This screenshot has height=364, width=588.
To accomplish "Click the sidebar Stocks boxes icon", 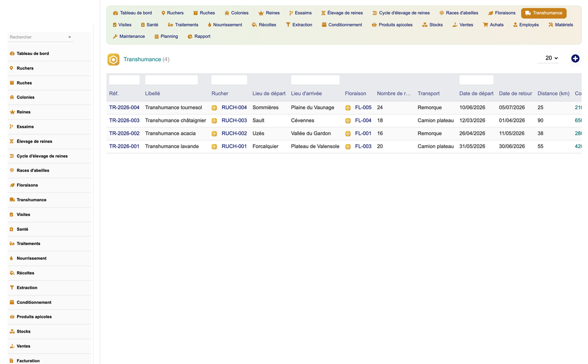I will [x=12, y=332].
